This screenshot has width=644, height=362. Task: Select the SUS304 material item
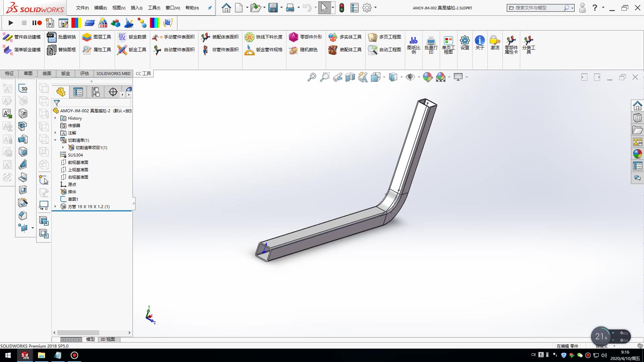tap(75, 155)
